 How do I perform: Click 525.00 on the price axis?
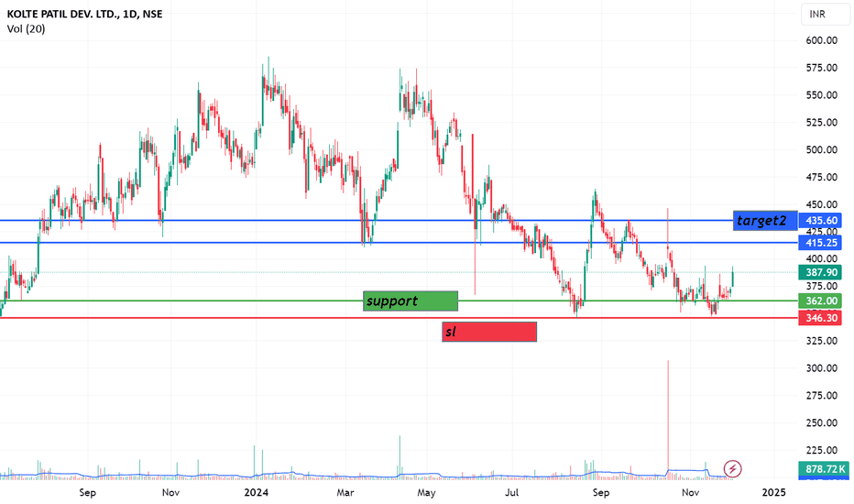tap(821, 122)
